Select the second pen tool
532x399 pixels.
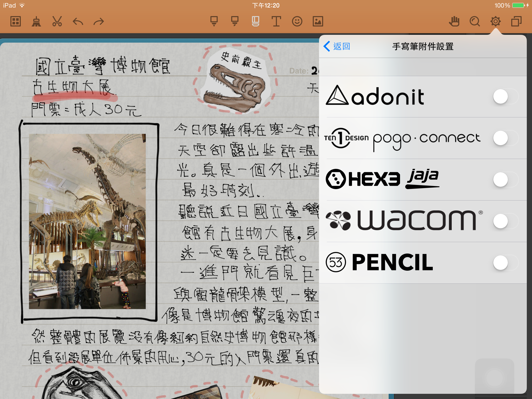(x=235, y=21)
